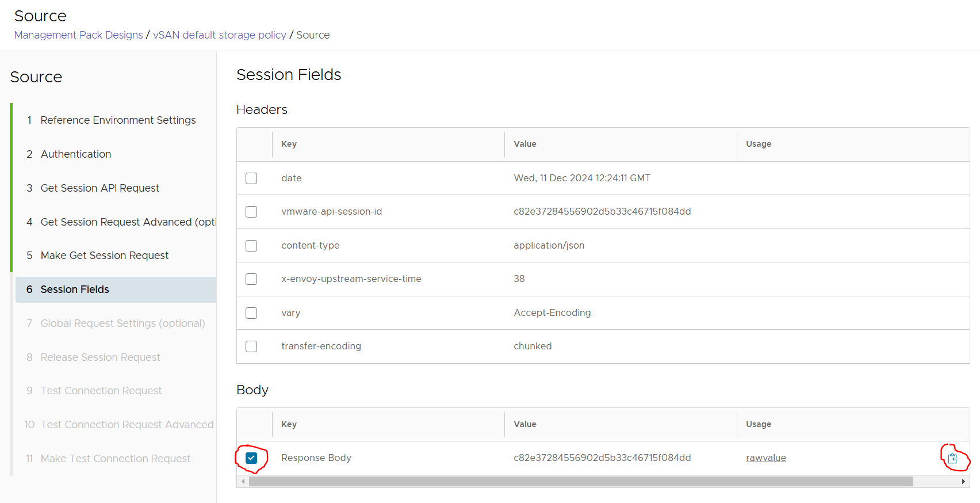Go to Reference Environment Settings step
Screen dimensions: 980x503
[x=118, y=120]
